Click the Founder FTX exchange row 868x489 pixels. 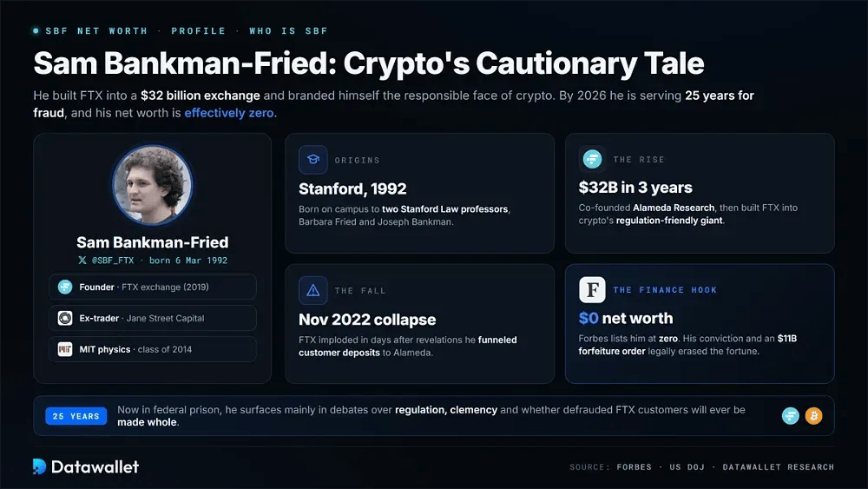tap(152, 287)
